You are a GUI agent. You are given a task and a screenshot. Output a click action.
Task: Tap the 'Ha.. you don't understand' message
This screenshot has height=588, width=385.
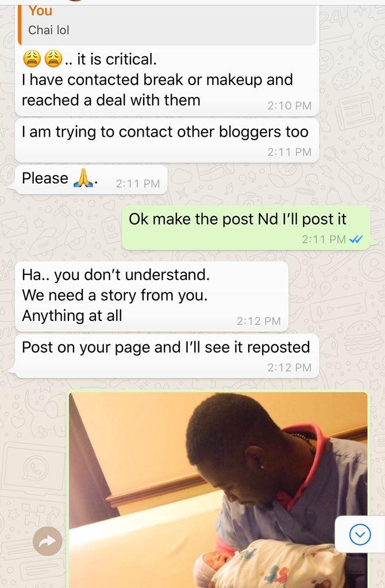[x=152, y=296]
